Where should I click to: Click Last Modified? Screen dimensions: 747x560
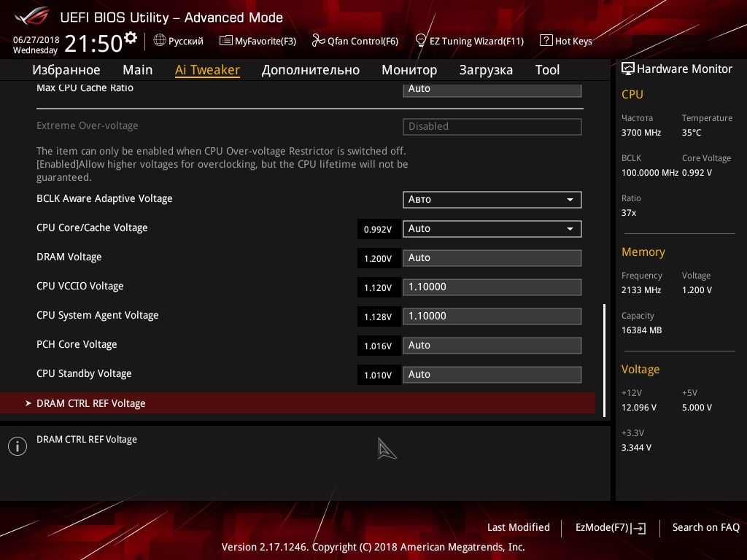(x=519, y=527)
